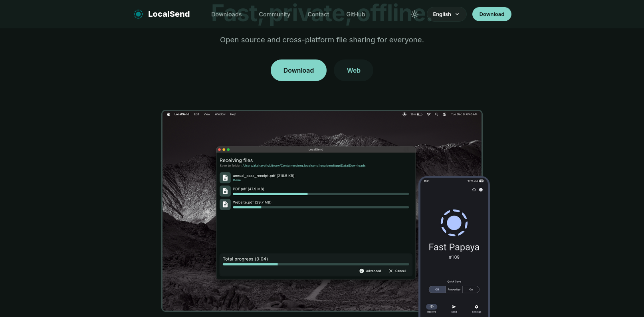Click the PDF.pdf transfer progress bar
This screenshot has width=644, height=317.
[321, 194]
